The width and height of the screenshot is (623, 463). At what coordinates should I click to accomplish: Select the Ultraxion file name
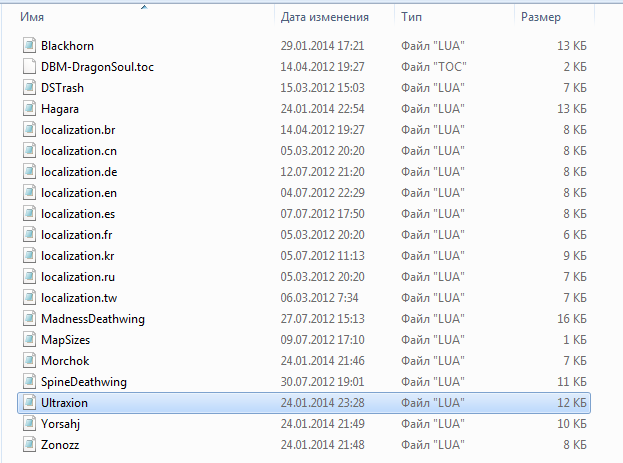(x=64, y=403)
